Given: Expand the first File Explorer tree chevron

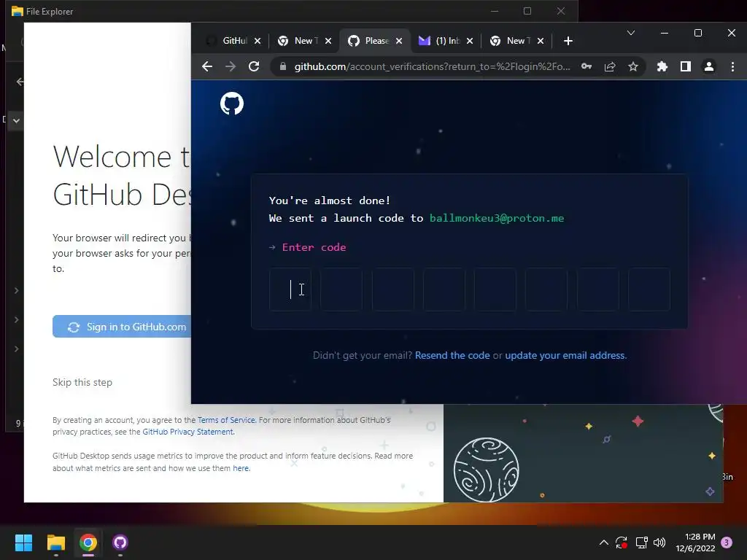Looking at the screenshot, I should pyautogui.click(x=16, y=290).
